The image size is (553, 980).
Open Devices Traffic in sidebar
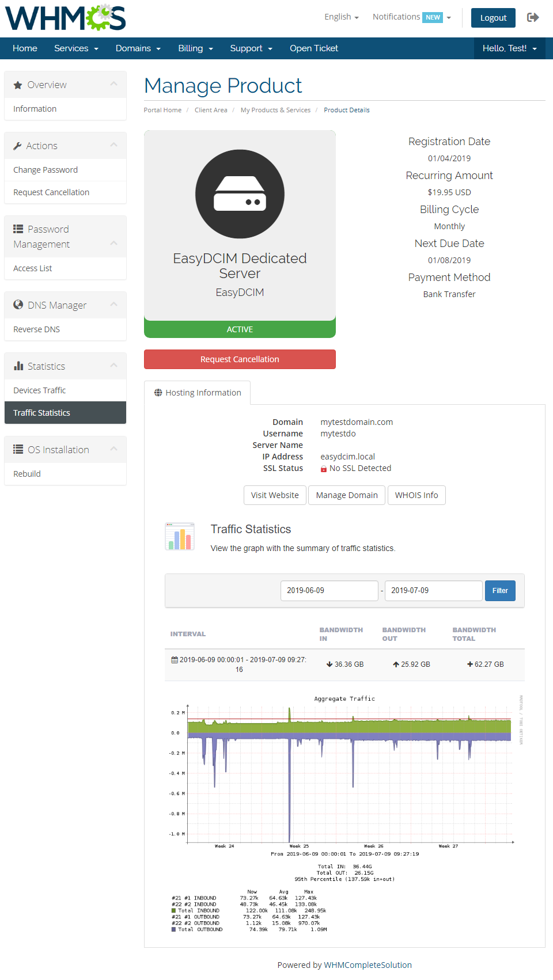coord(65,390)
